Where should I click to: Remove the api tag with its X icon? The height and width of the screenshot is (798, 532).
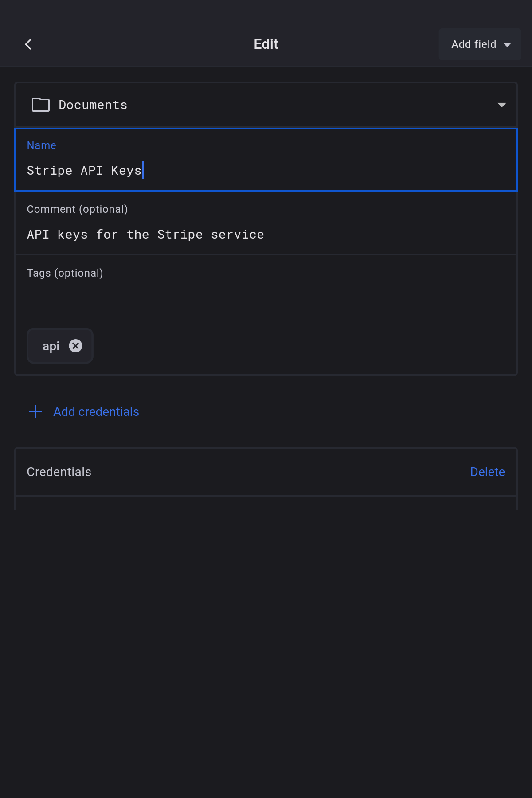pyautogui.click(x=76, y=346)
